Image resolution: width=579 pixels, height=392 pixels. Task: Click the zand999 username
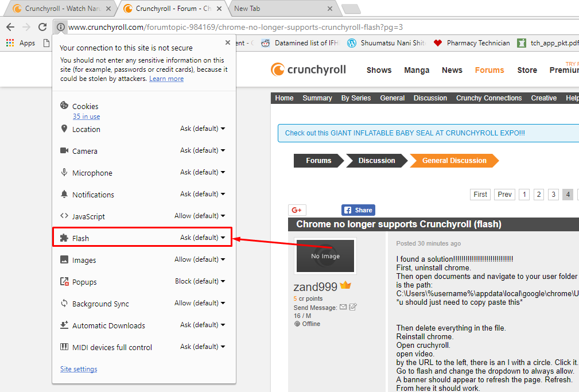tap(315, 287)
